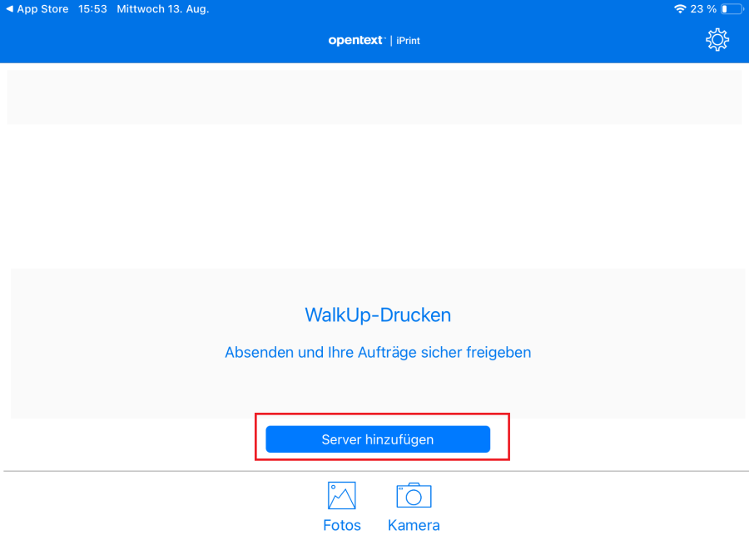
Task: Launch camera capture via the camera icon
Action: click(x=414, y=494)
